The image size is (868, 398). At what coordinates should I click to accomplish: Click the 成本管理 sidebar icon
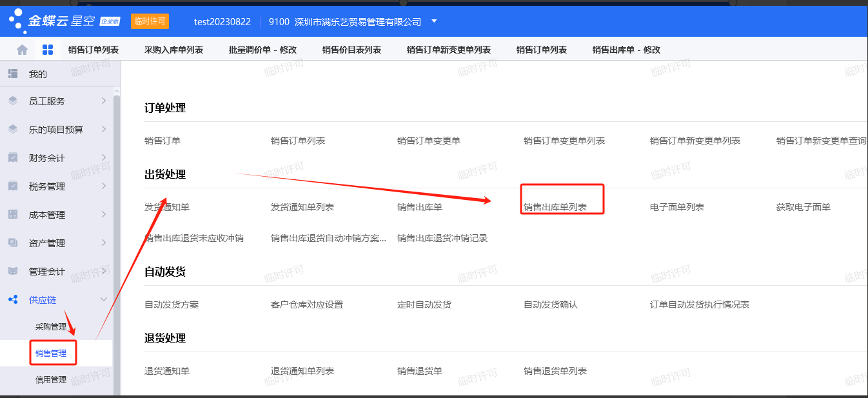tap(13, 215)
